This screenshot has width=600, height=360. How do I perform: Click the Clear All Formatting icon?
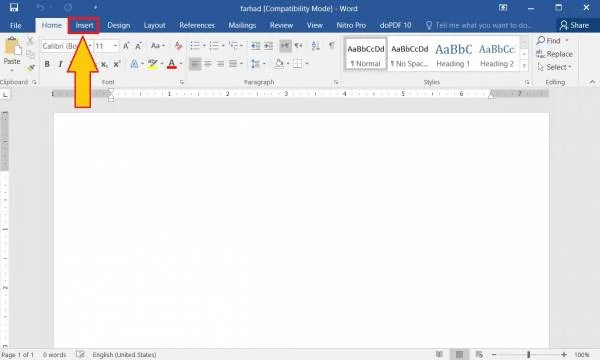point(178,46)
